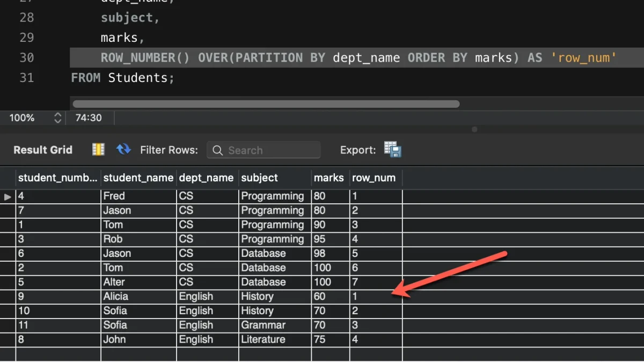Screen dimensions: 644x362
Task: Click the 'Rob' student name cell
Action: coord(138,239)
